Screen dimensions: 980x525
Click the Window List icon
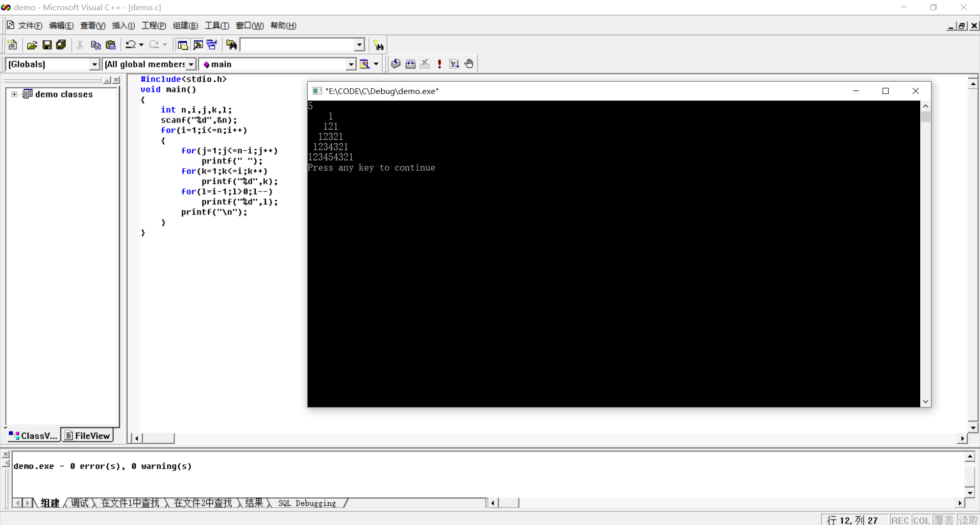[x=212, y=45]
